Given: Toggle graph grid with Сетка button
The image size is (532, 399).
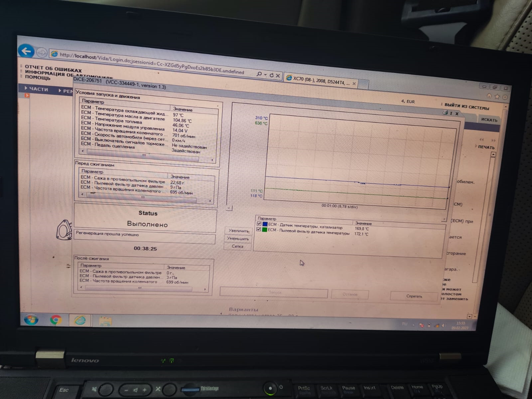Looking at the screenshot, I should [x=237, y=246].
